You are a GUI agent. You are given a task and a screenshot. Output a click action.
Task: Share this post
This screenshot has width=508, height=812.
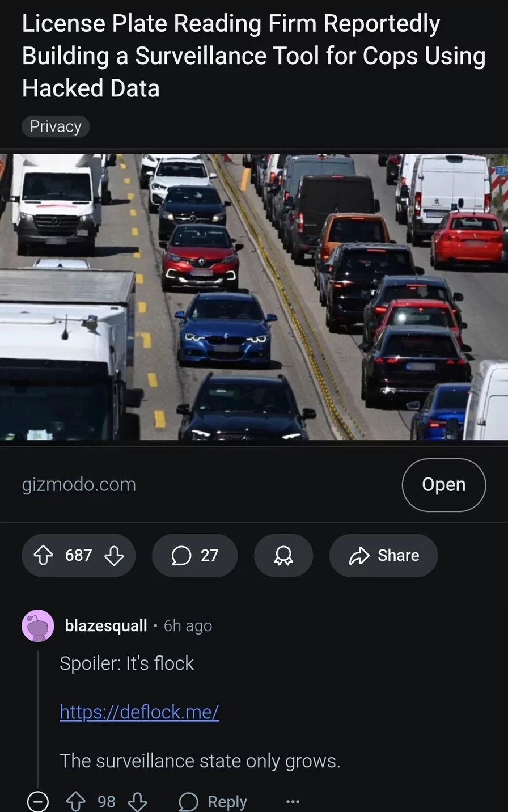pyautogui.click(x=383, y=555)
